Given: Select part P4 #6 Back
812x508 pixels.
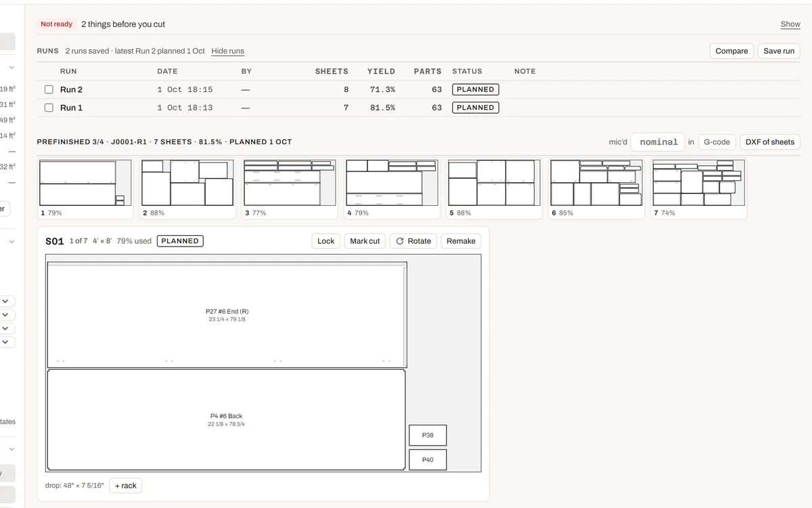Looking at the screenshot, I should pos(226,420).
